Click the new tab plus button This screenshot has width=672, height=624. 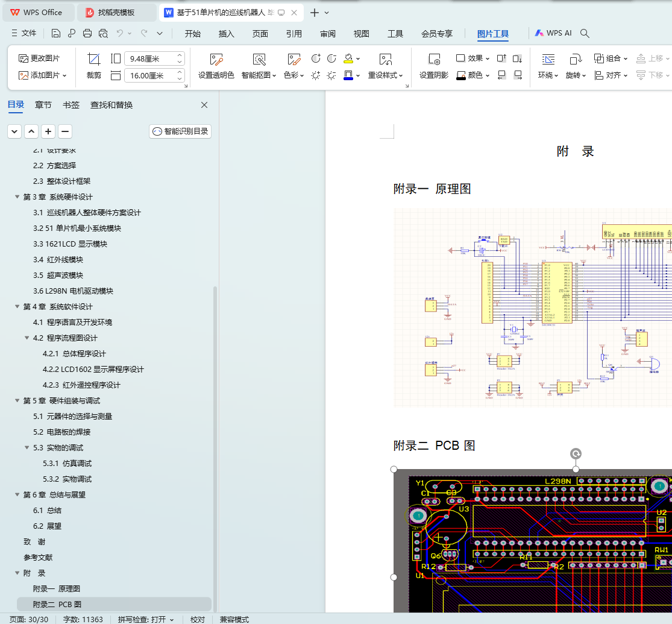(315, 13)
